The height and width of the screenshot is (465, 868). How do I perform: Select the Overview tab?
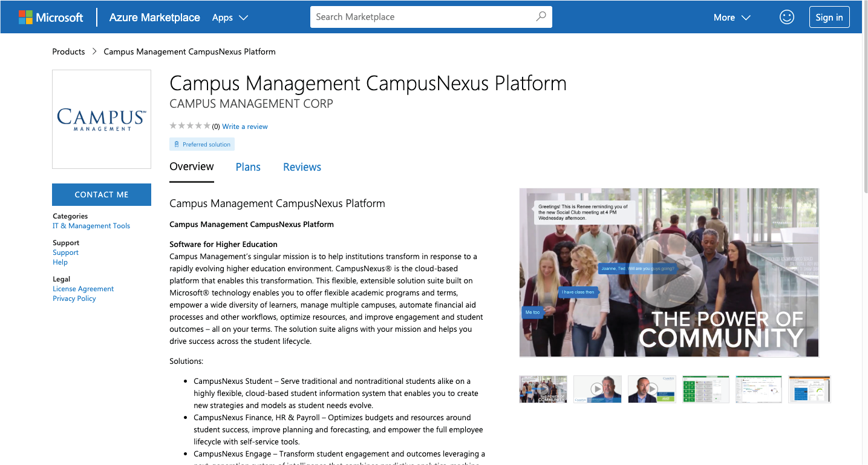pos(192,167)
